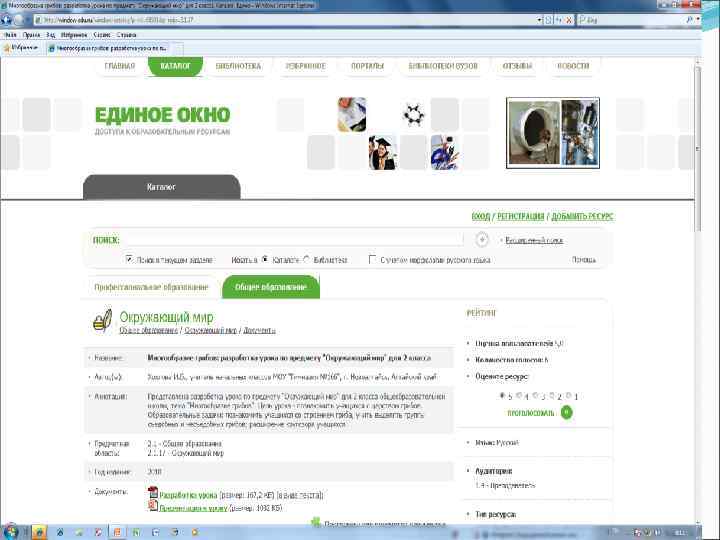
Task: Select rating 3 radio button
Action: [x=535, y=395]
